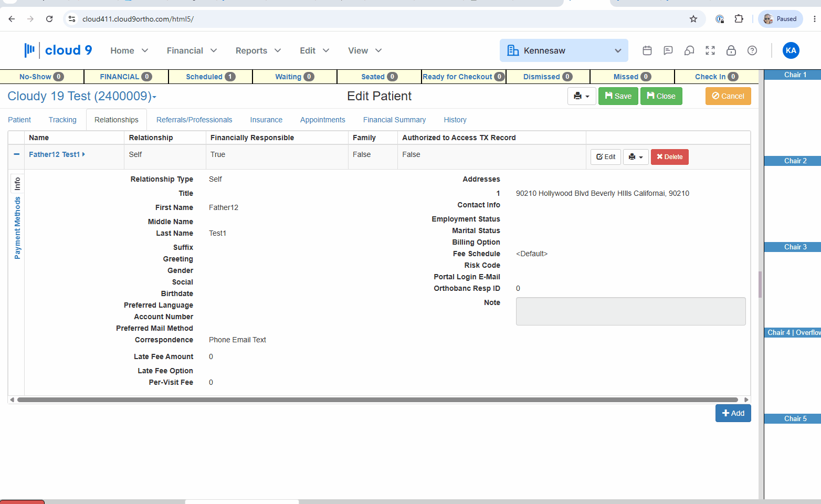Screen dimensions: 821x504
Task: Go back in browser history
Action: tap(12, 19)
